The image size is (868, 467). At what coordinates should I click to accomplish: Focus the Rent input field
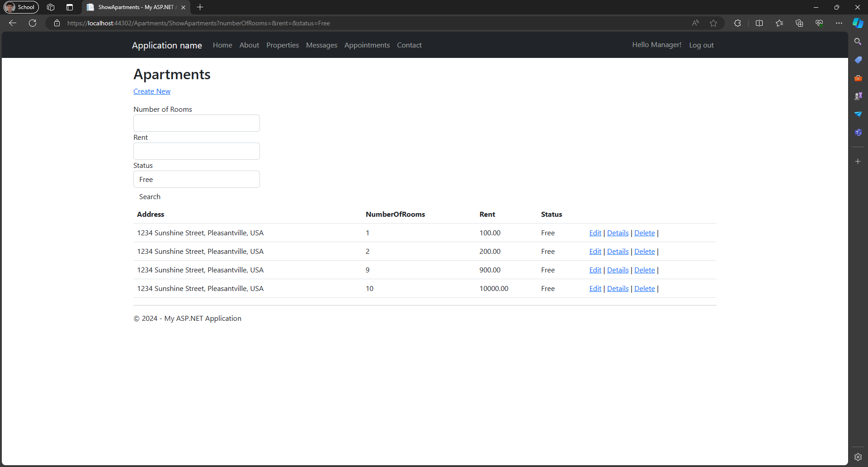(x=197, y=151)
